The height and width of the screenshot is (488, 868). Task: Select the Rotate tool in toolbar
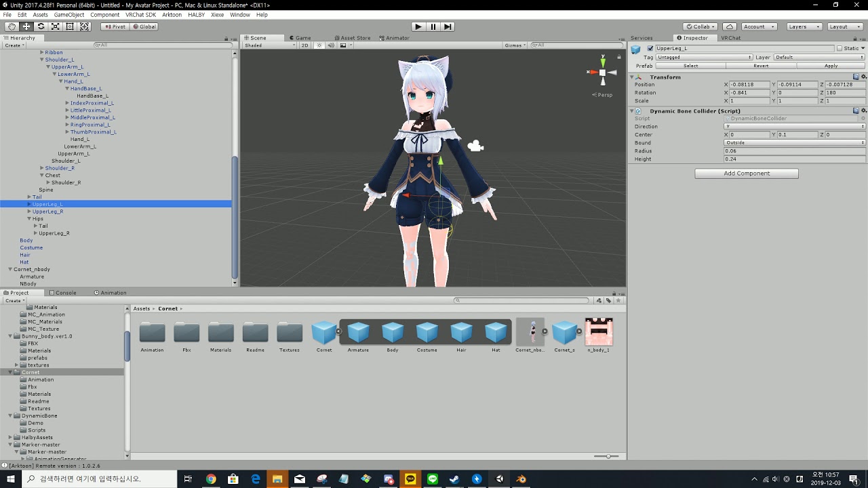pos(41,26)
